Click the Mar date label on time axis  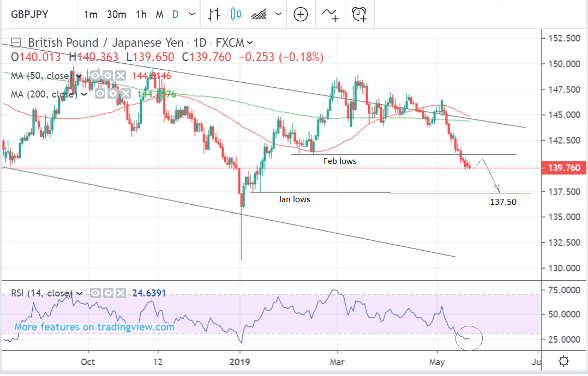click(337, 362)
